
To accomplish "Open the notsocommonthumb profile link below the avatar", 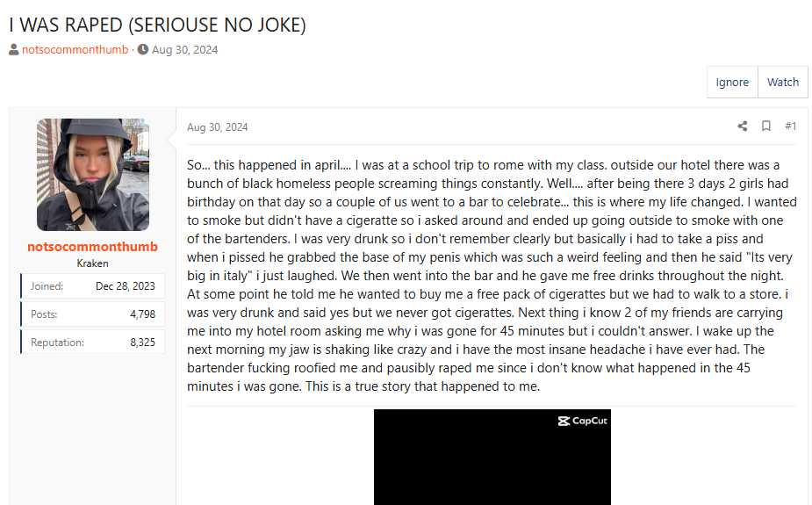I will point(93,247).
